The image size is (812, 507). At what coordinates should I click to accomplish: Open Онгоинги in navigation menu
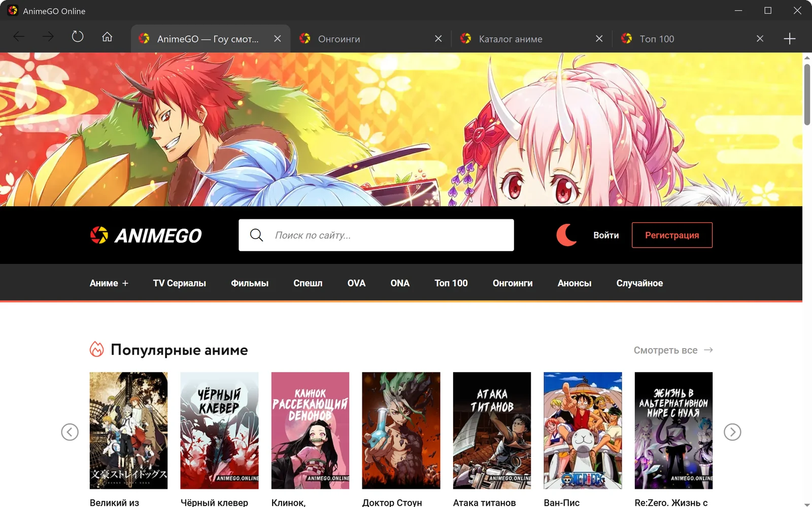[x=513, y=283]
